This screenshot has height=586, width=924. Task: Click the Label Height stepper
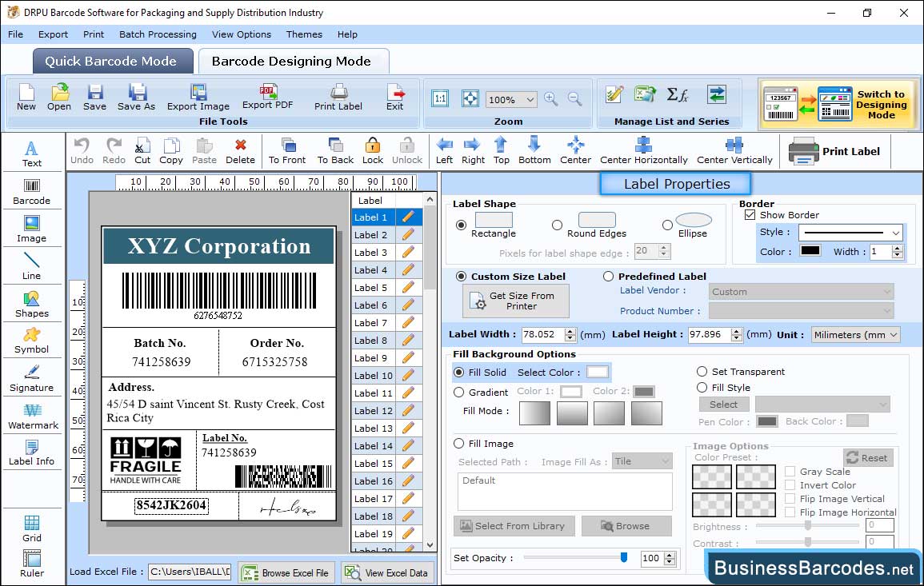pos(737,334)
